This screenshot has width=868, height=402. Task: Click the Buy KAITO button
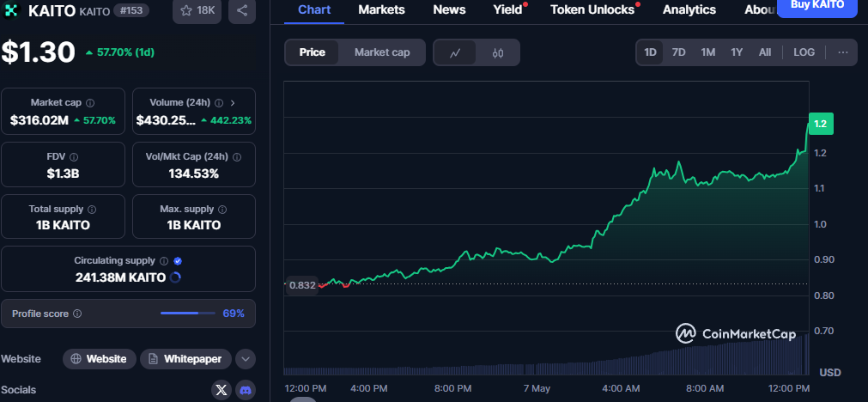tap(817, 6)
